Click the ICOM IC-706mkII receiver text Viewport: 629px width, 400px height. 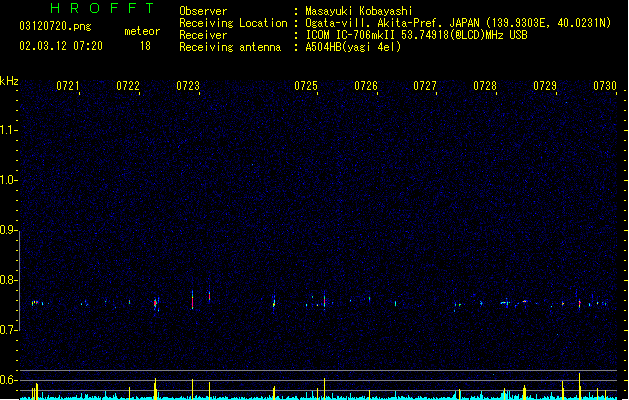416,35
